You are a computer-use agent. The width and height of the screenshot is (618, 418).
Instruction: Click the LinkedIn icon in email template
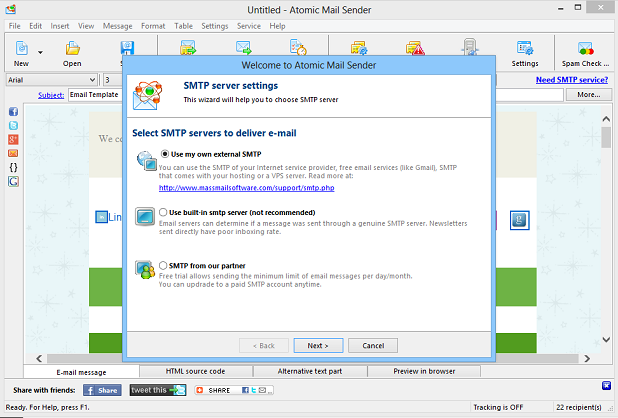pyautogui.click(x=101, y=217)
